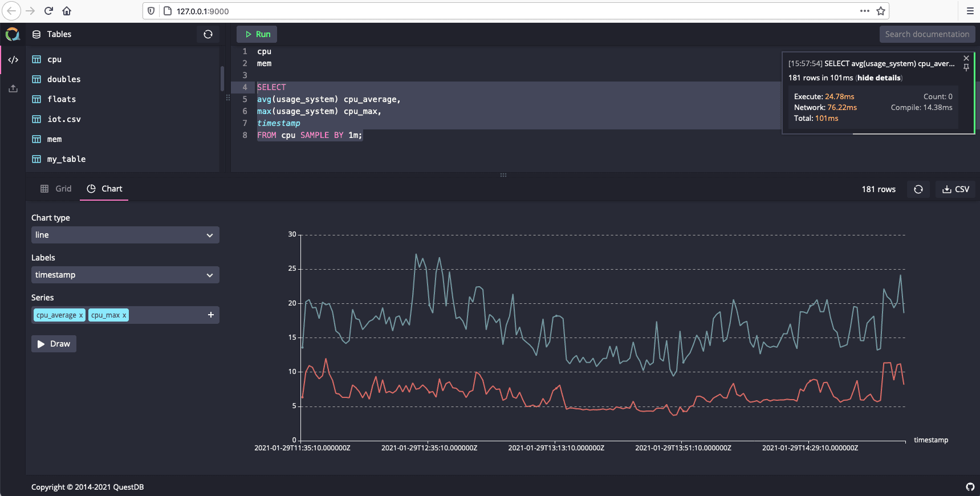Download results as CSV
The width and height of the screenshot is (980, 496).
click(956, 189)
